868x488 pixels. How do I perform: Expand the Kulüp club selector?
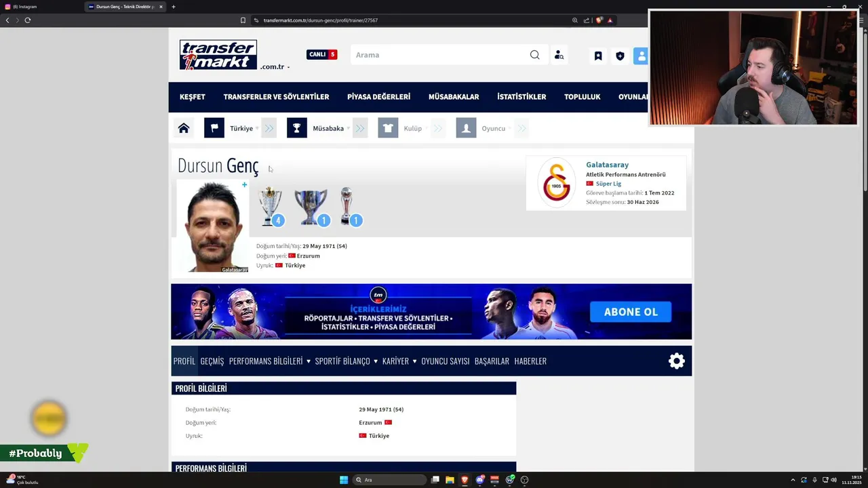click(x=416, y=128)
